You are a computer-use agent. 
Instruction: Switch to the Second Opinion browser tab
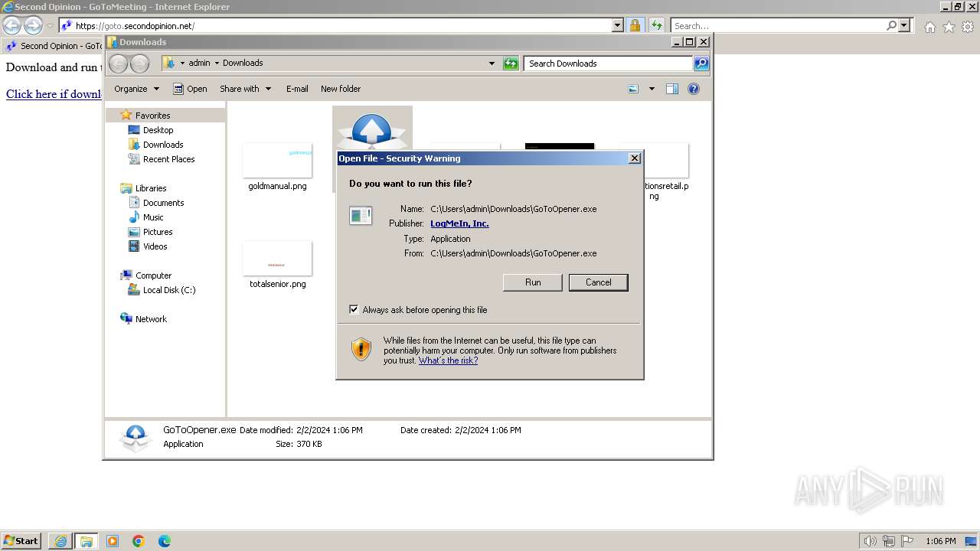click(x=53, y=46)
